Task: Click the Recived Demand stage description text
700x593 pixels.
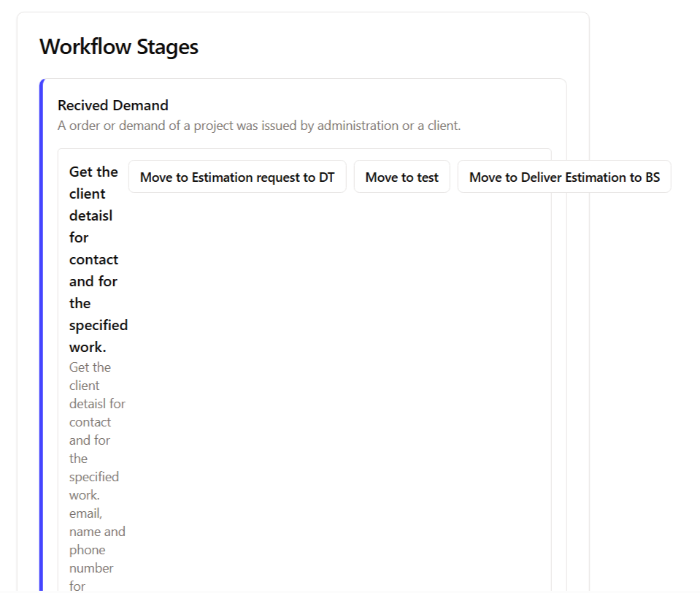Action: click(x=259, y=126)
